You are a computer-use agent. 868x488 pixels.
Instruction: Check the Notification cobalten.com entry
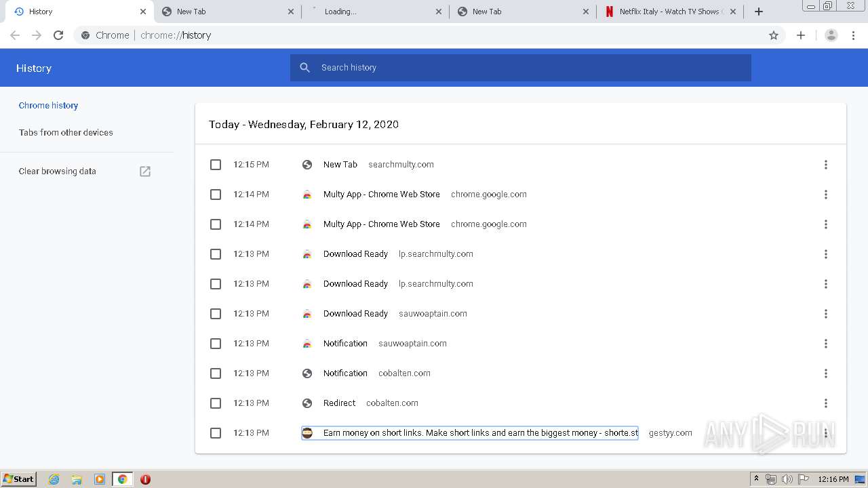(216, 373)
